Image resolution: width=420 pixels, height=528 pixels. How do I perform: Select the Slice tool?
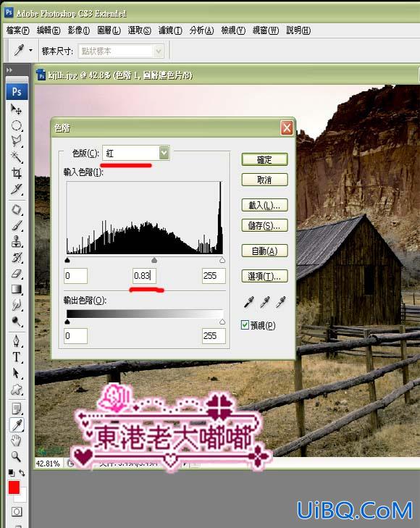point(16,189)
